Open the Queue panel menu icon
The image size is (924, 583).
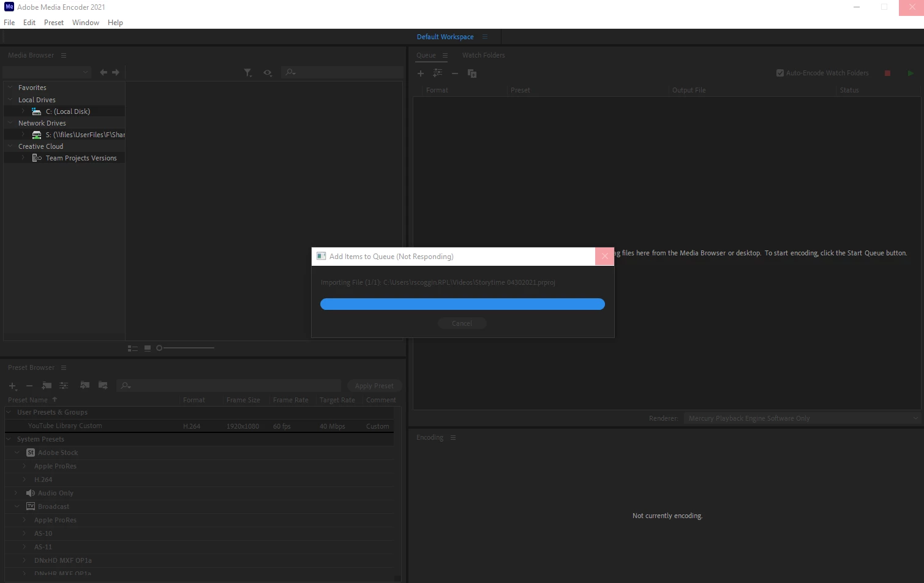[x=445, y=55]
